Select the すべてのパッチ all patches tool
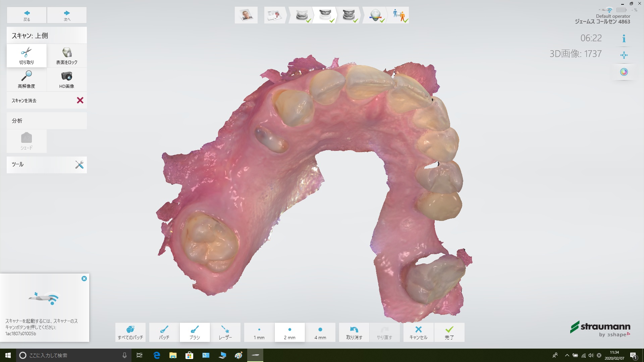The width and height of the screenshot is (644, 362). 130,332
